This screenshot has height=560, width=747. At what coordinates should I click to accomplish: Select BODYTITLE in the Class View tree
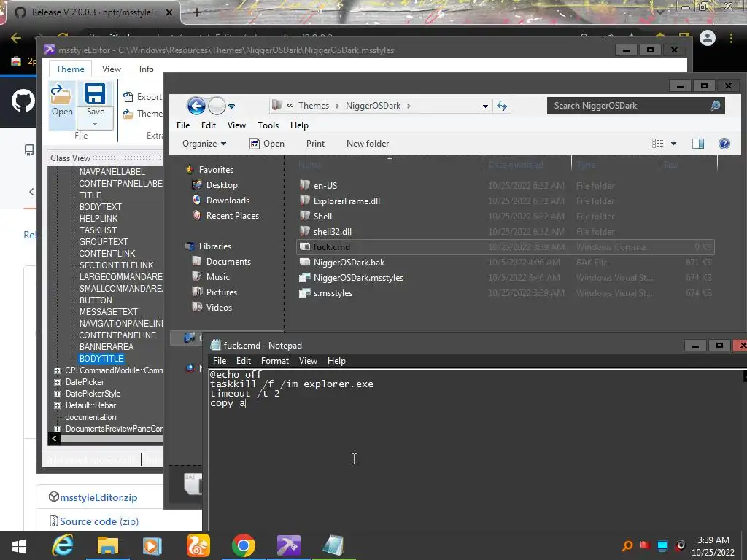pos(101,359)
